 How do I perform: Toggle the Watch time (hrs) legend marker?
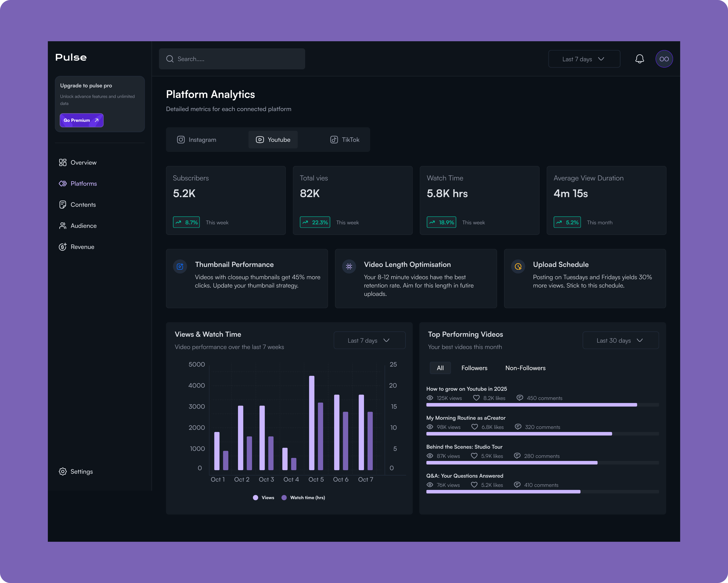(284, 498)
